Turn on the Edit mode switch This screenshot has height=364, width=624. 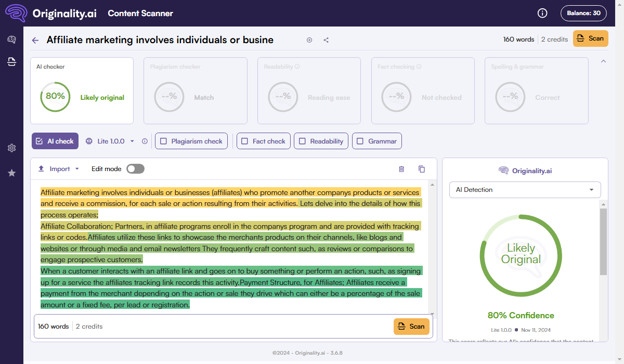(x=135, y=169)
